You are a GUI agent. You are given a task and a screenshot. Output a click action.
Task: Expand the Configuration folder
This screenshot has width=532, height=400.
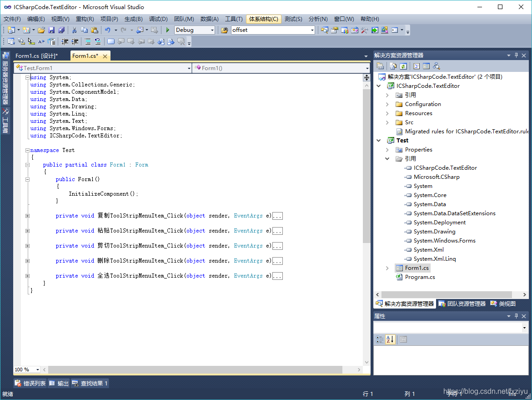(387, 104)
